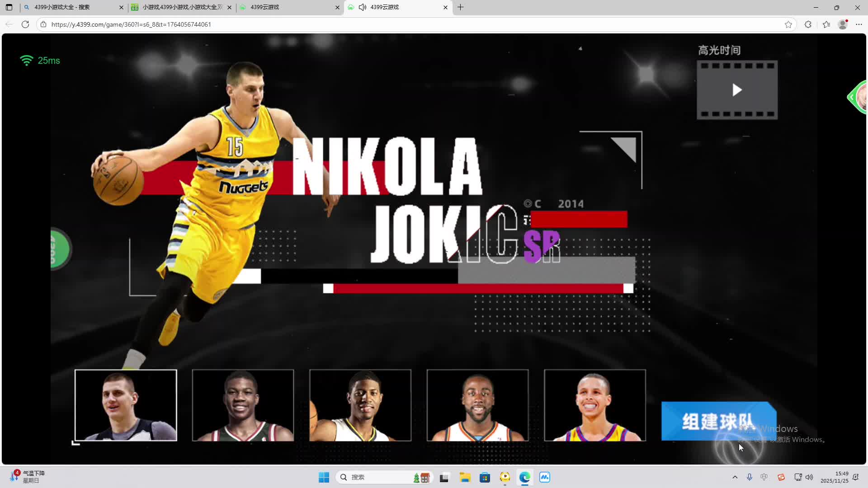Select Paul George player portrait thumbnail
Image resolution: width=868 pixels, height=488 pixels.
click(x=360, y=405)
